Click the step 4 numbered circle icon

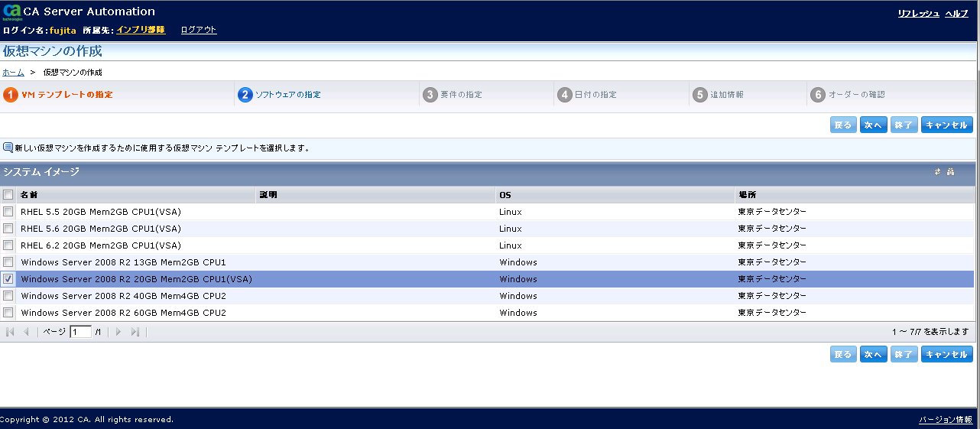[565, 95]
